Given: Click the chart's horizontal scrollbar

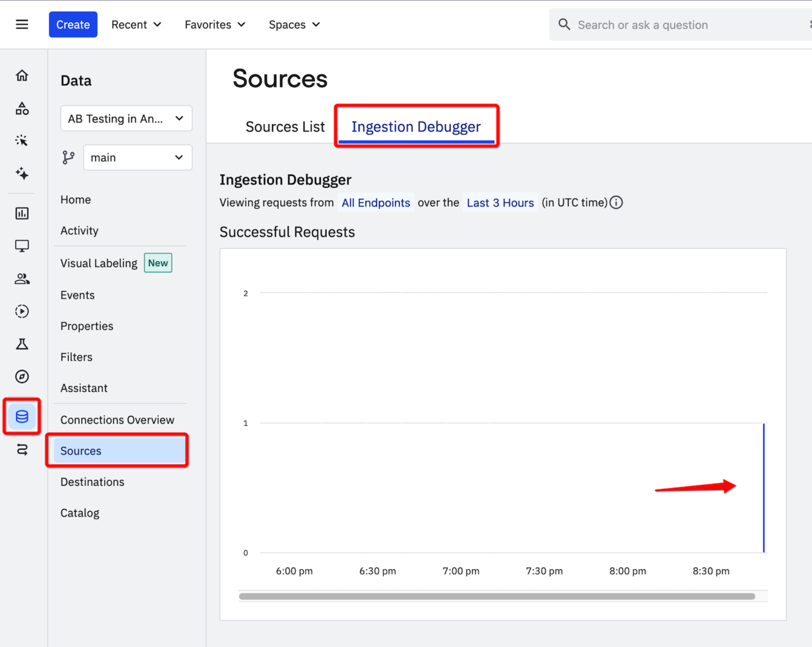Looking at the screenshot, I should click(497, 596).
